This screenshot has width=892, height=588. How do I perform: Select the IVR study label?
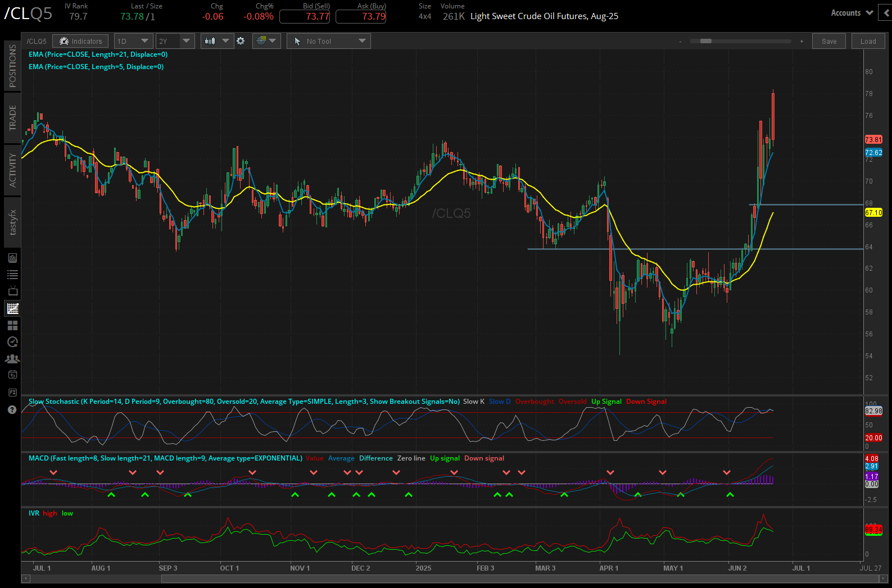34,513
